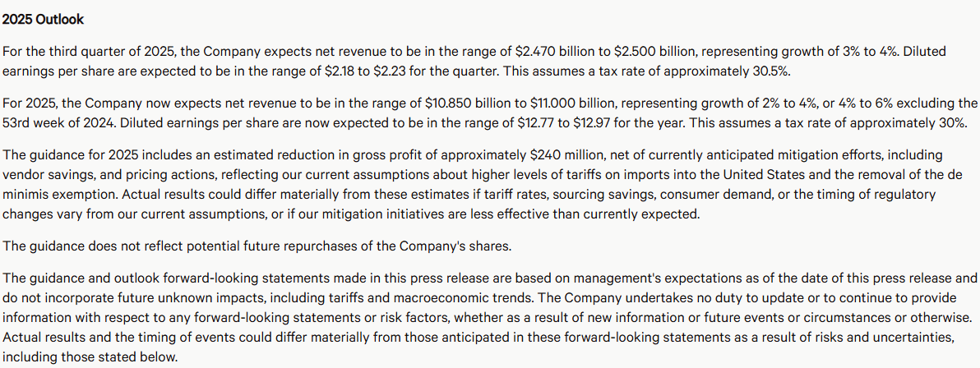Click on "approximately 30.5%" tax rate text
980x368 pixels.
pos(728,71)
